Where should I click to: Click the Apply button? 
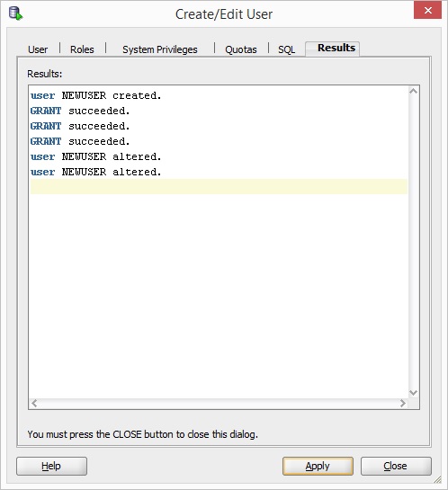coord(318,466)
